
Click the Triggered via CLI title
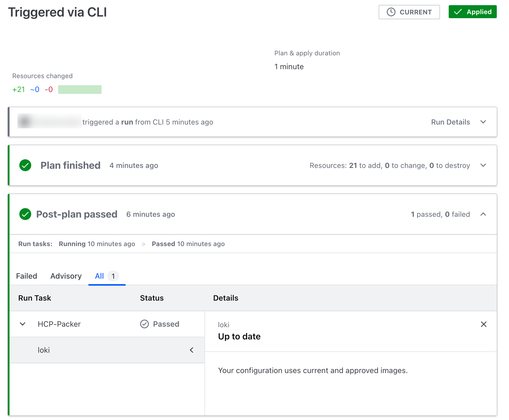(57, 12)
